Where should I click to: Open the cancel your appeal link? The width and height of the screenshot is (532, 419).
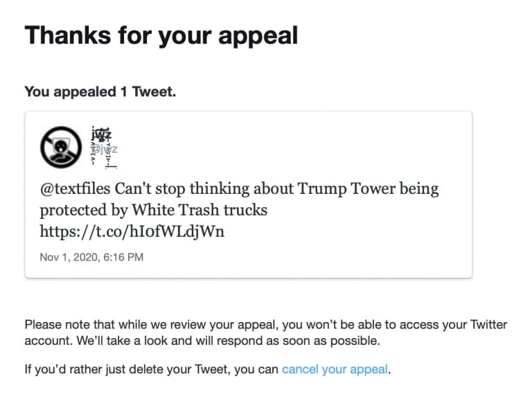(335, 369)
